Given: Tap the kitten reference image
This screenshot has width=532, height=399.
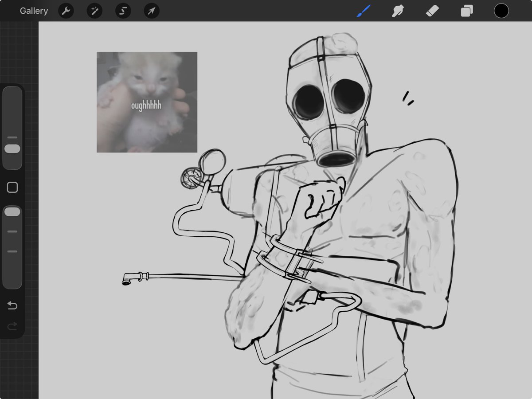Looking at the screenshot, I should (x=147, y=102).
